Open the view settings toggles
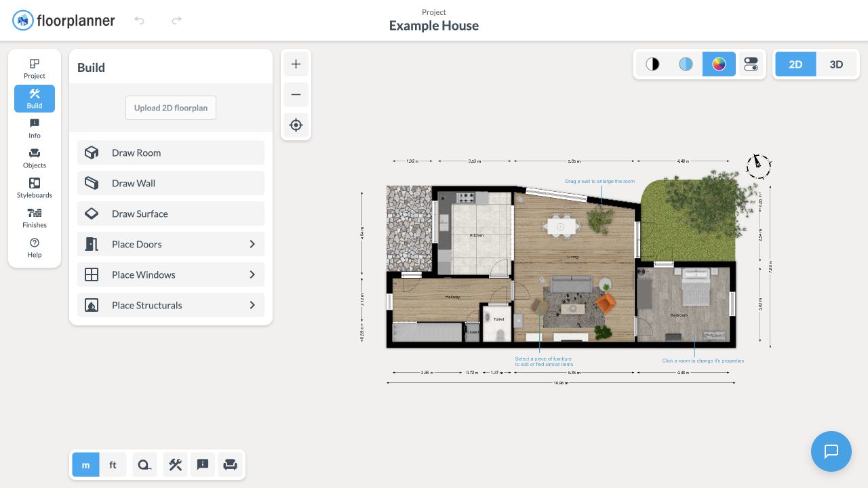 [x=751, y=64]
